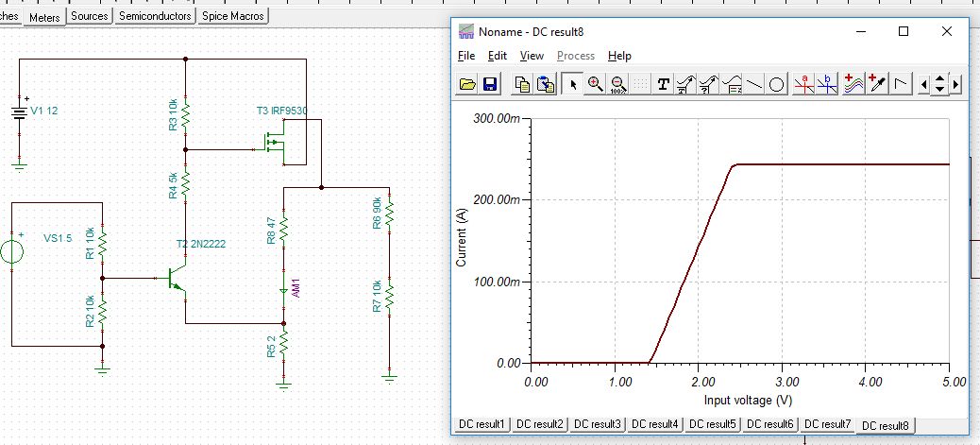This screenshot has height=445, width=980.
Task: Click the Zoom in magnifier icon
Action: coord(595,84)
